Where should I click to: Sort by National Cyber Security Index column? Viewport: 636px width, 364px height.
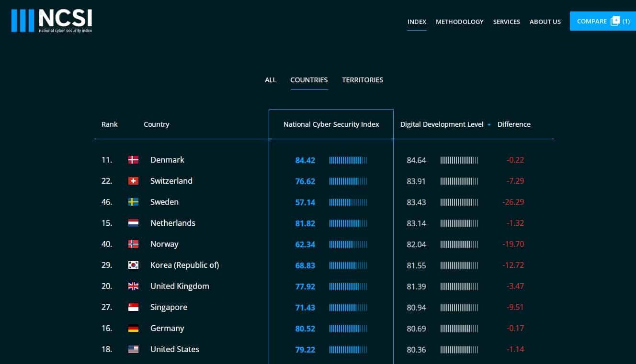[x=331, y=124]
